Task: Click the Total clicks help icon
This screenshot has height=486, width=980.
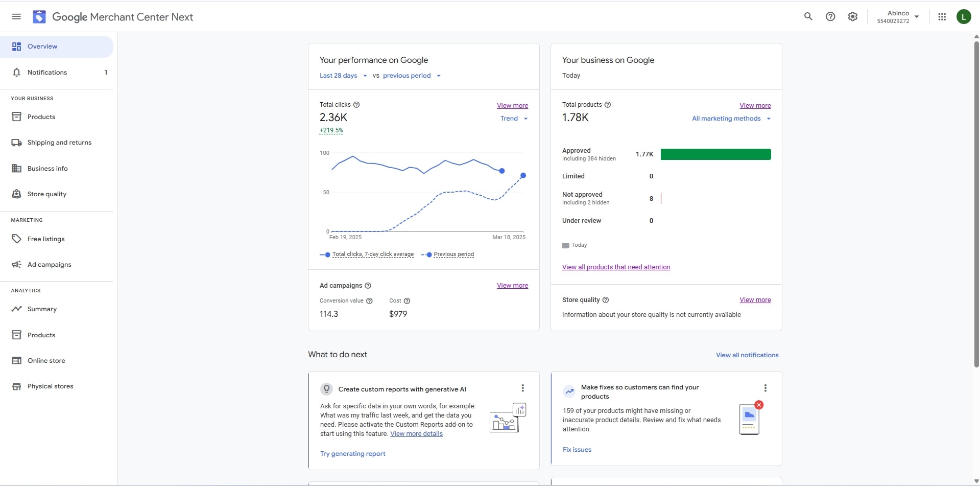Action: [x=356, y=105]
